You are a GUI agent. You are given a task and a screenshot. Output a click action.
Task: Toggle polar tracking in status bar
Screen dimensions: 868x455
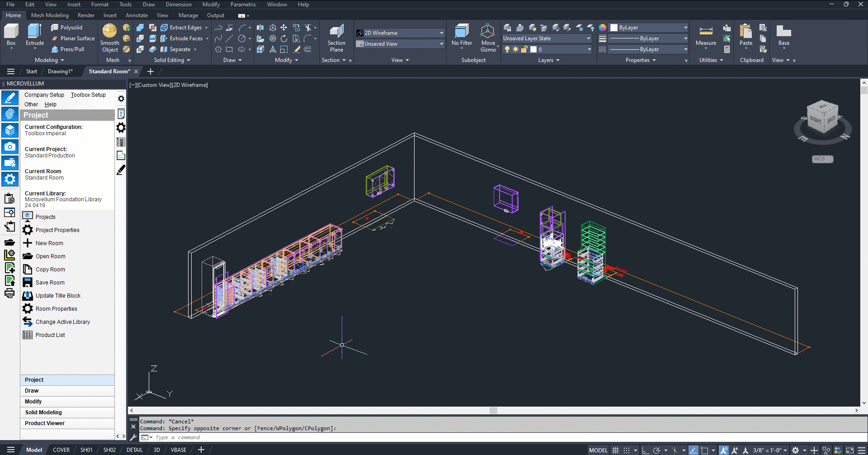pos(657,450)
